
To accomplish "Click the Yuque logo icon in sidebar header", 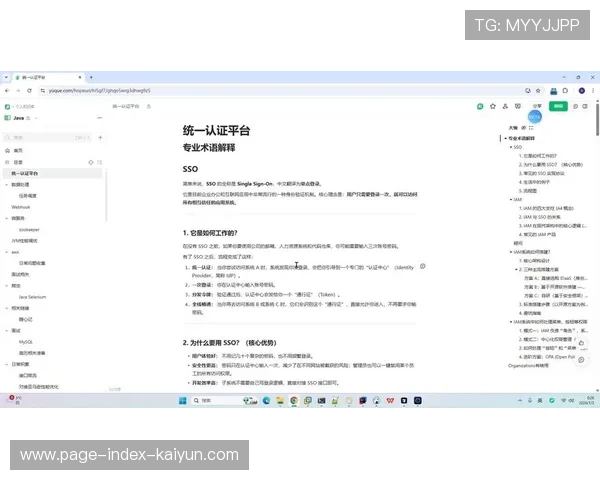I will pyautogui.click(x=7, y=106).
